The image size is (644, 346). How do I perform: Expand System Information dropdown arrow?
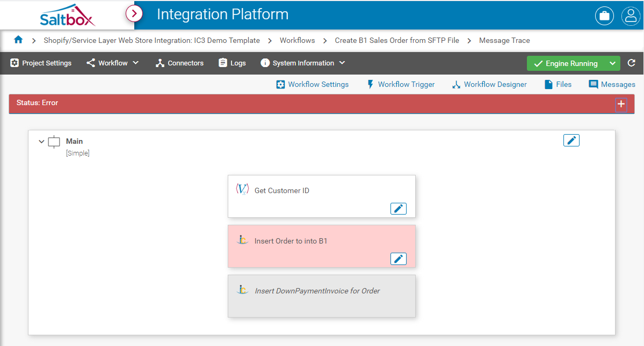[x=342, y=63]
